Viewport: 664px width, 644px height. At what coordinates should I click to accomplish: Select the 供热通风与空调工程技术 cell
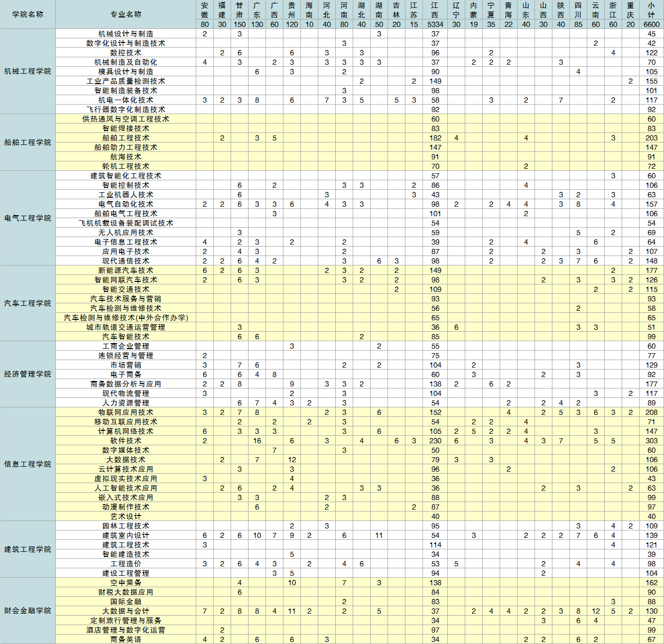pyautogui.click(x=126, y=119)
